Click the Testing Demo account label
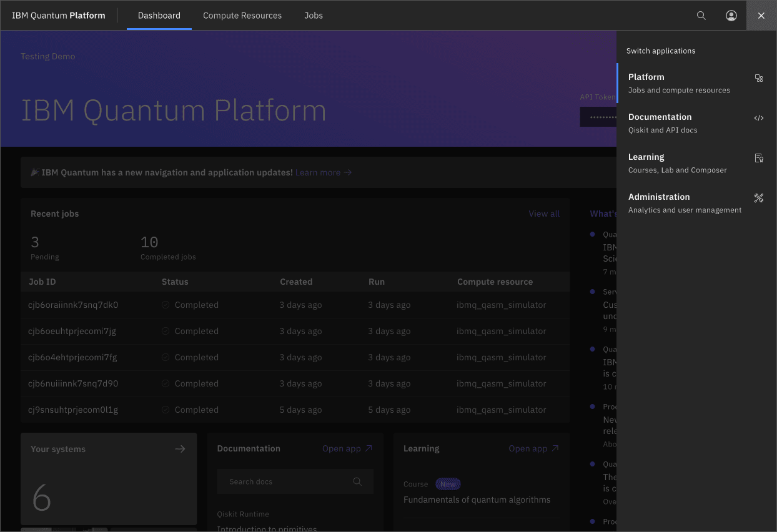The width and height of the screenshot is (777, 532). [48, 56]
